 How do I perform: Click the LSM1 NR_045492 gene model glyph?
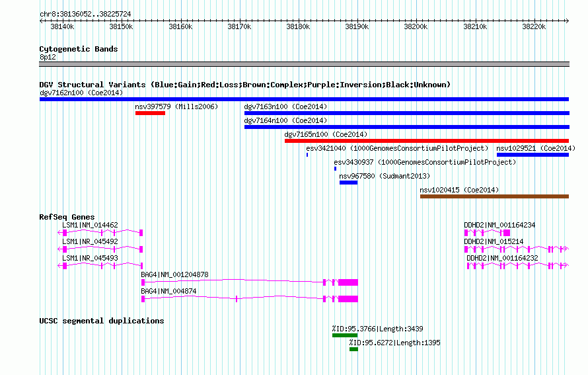100,249
